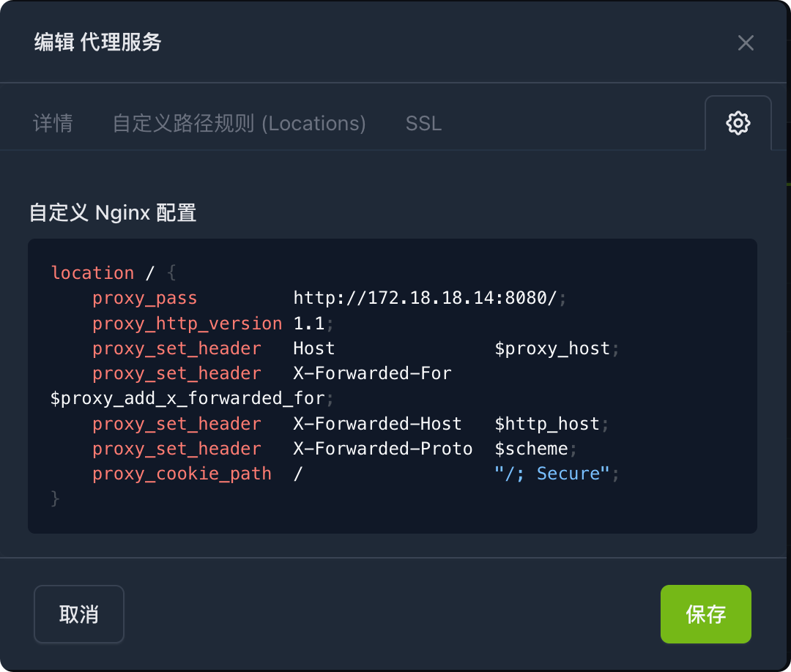
Task: Open the 自定义路径规则 (Locations) tab
Action: pyautogui.click(x=239, y=123)
